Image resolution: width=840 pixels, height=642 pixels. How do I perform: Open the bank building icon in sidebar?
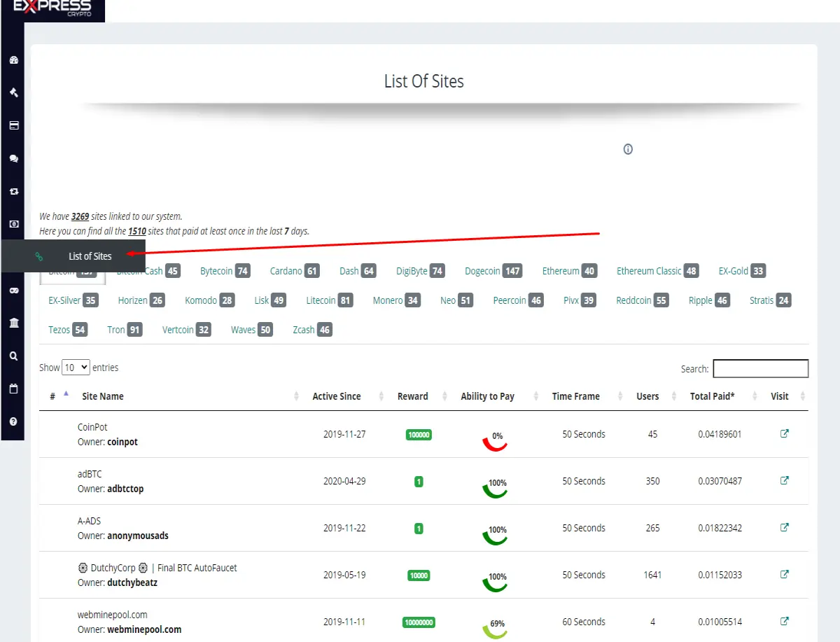coord(13,323)
